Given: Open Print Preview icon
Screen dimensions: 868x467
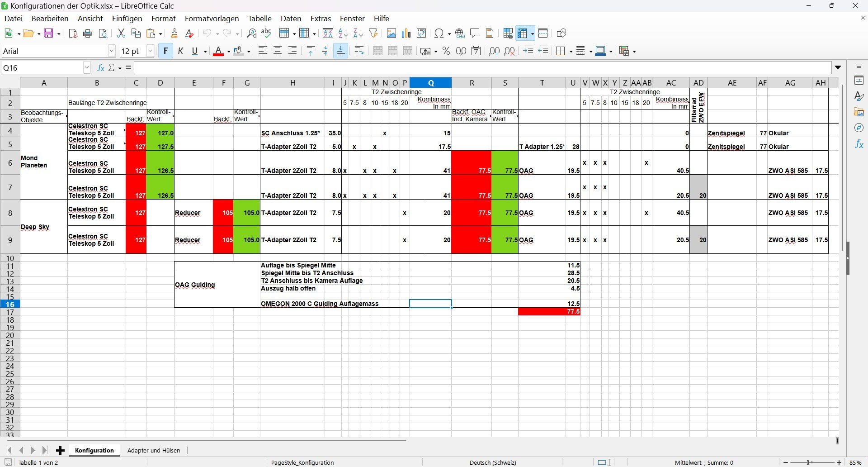Looking at the screenshot, I should (x=103, y=33).
